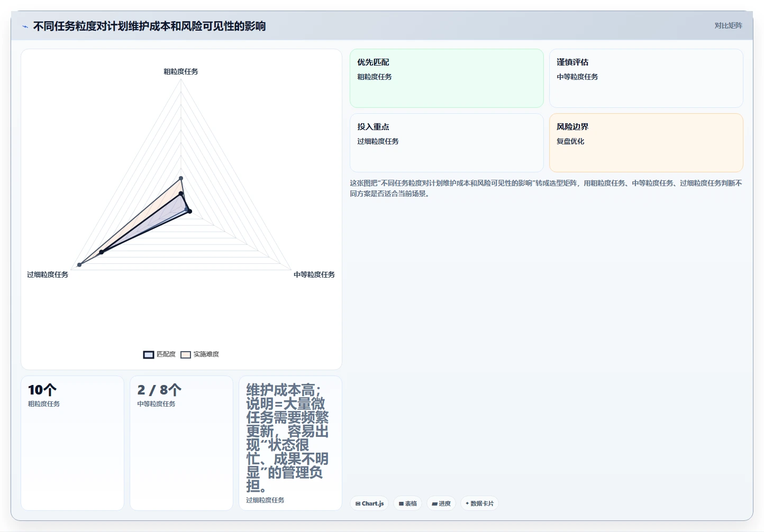
Task: Click the 2 / 8个 stat value
Action: [x=159, y=390]
